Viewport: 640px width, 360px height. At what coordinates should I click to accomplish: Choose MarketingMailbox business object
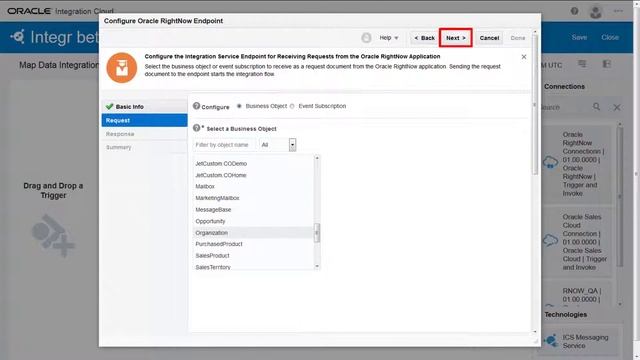[x=217, y=198]
